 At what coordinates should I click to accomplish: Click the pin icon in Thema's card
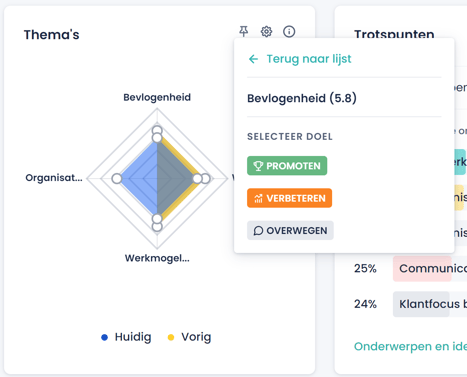[x=244, y=31]
